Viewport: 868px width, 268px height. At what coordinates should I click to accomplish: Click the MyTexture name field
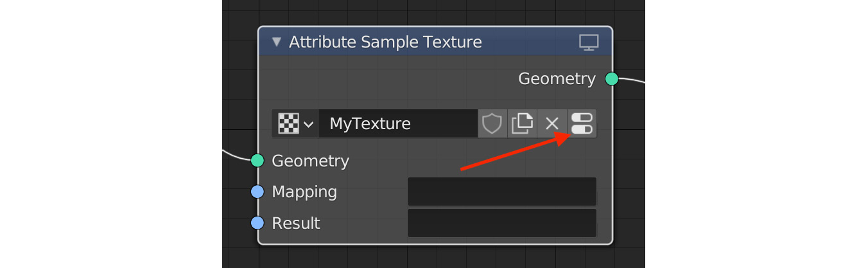(398, 123)
